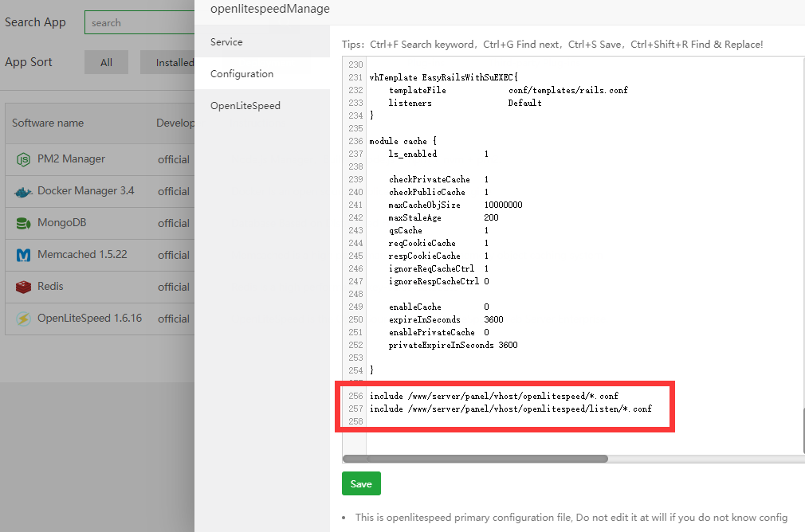This screenshot has height=532, width=805.
Task: Click include openlitespeed/*.conf line
Action: [494, 396]
